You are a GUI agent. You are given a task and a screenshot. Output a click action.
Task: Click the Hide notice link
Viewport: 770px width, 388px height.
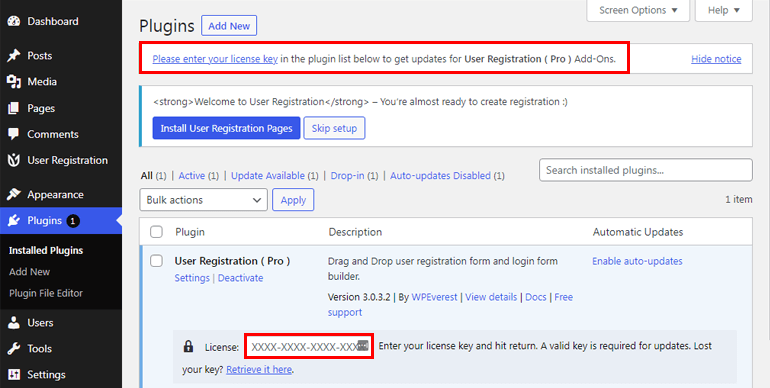(x=716, y=59)
